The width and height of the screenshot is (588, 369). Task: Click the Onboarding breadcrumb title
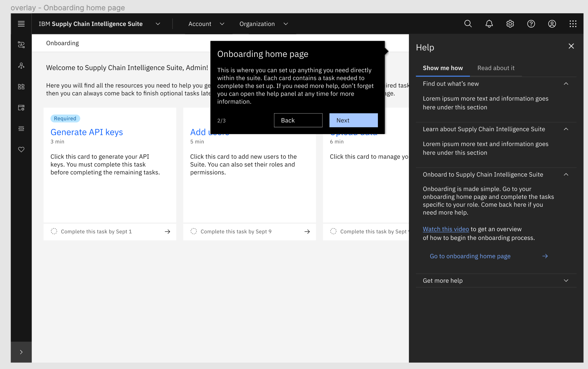click(x=63, y=43)
